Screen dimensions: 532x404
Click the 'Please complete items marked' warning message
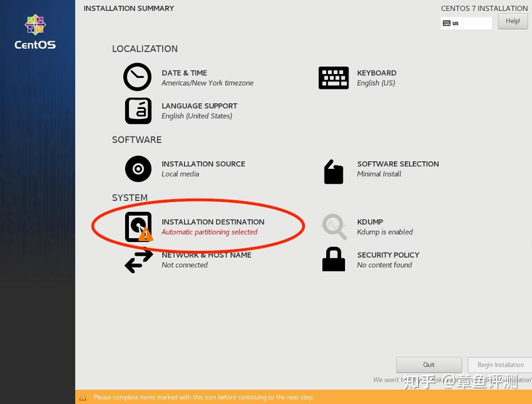204,397
